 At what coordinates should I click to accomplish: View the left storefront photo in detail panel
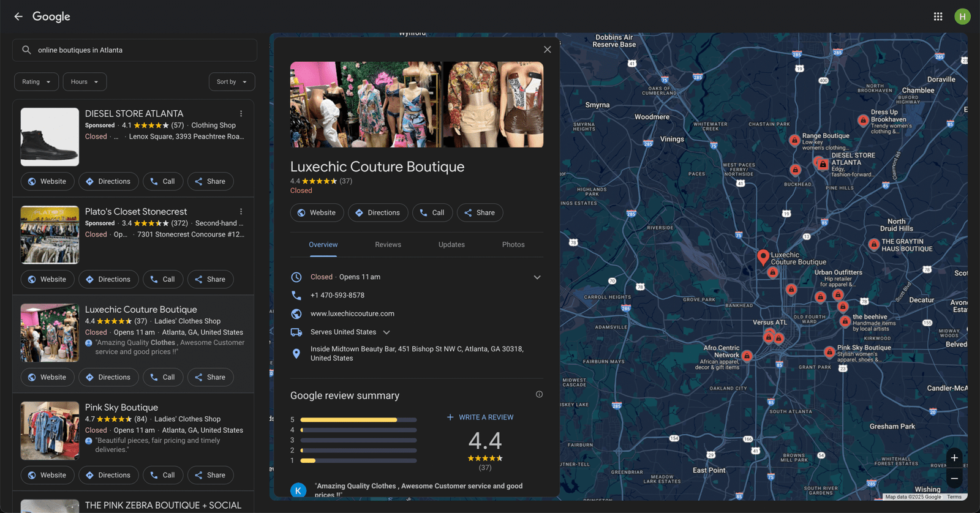[366, 105]
